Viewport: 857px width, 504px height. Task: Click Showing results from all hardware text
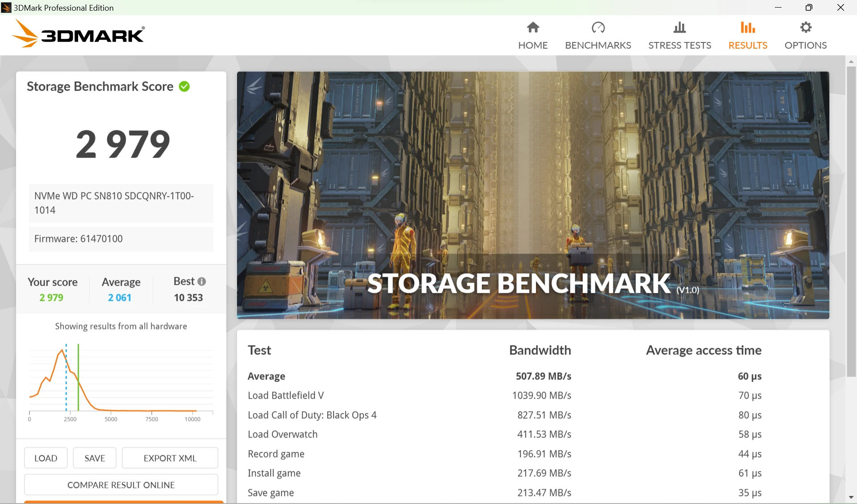121,326
